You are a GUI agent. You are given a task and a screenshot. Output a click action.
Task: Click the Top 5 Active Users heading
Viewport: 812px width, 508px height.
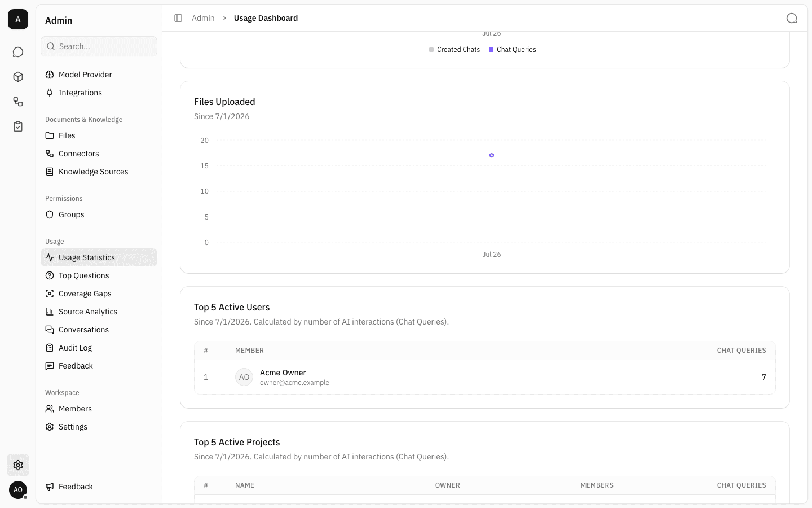pos(232,307)
